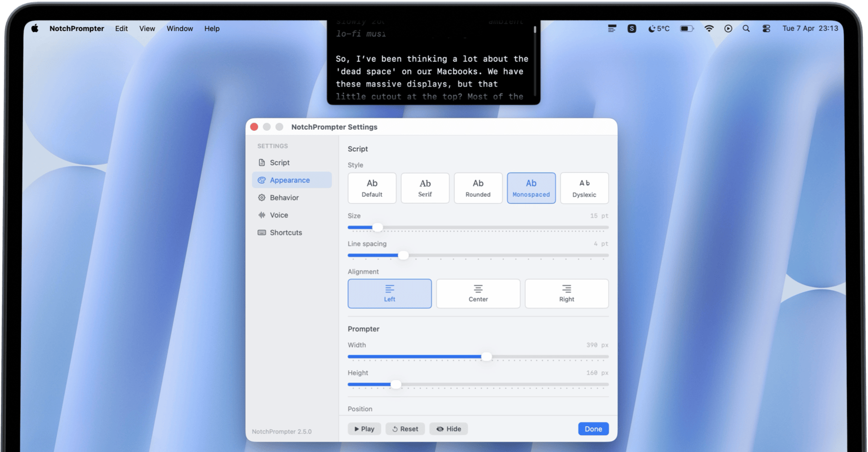Open Behavior settings using the gear icon
Image resolution: width=868 pixels, height=452 pixels.
(x=262, y=197)
